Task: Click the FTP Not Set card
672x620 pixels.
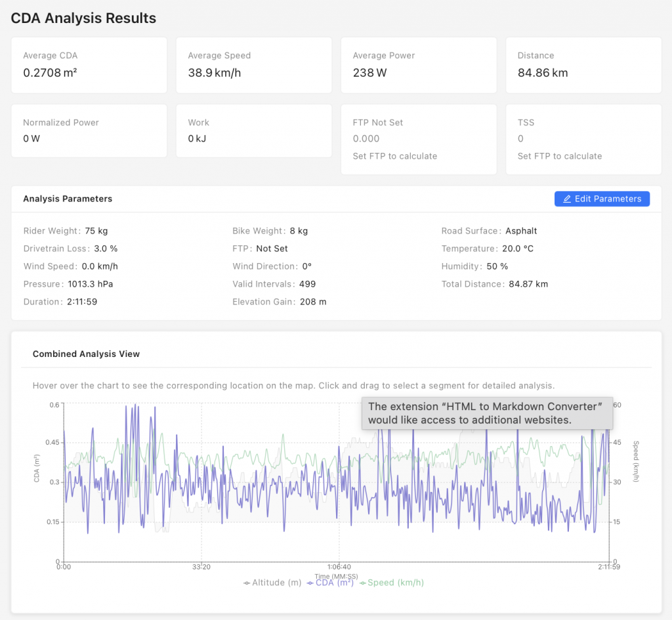Action: point(418,139)
